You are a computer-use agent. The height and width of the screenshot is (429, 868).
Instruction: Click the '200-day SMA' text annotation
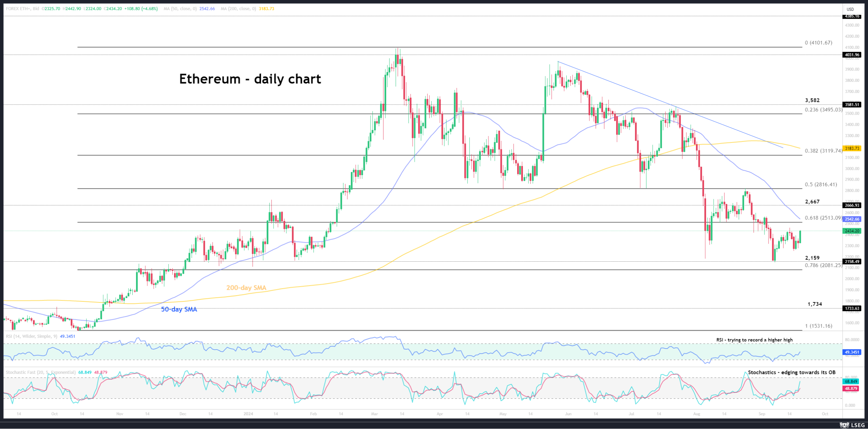(x=246, y=288)
